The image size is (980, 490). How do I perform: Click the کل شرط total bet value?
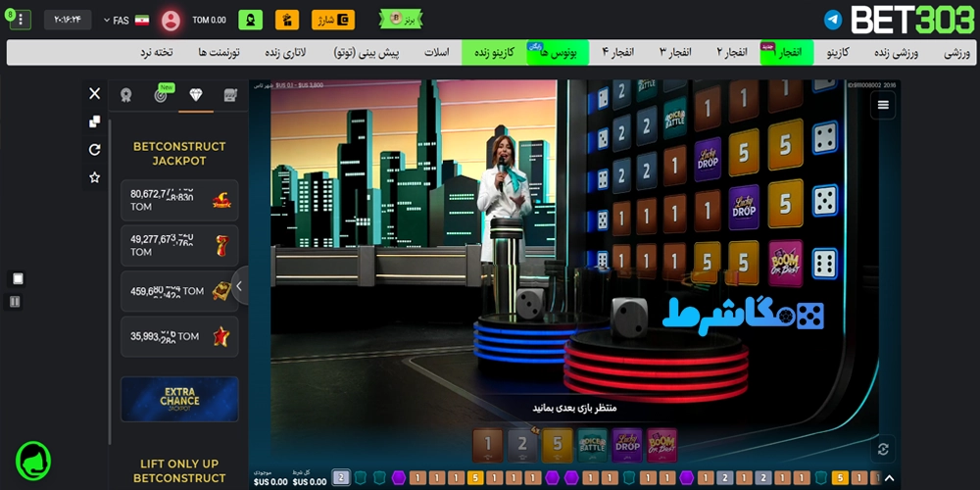tap(310, 482)
